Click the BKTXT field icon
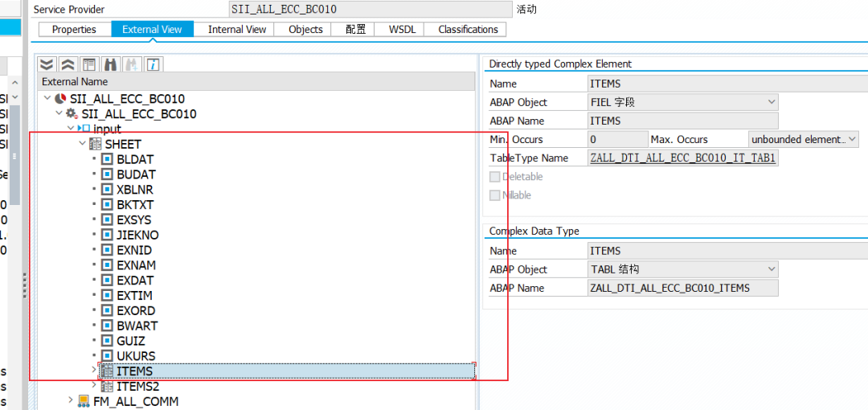 [107, 205]
